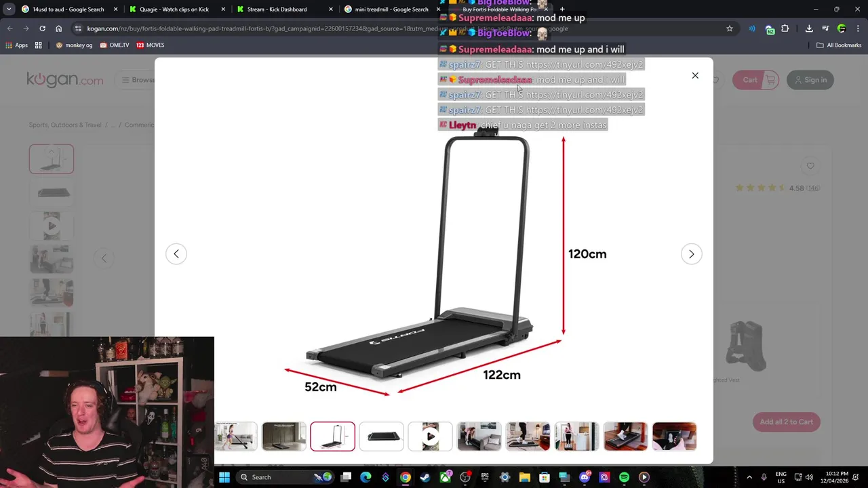Click the related items previous arrow
The image size is (868, 488).
point(104,258)
